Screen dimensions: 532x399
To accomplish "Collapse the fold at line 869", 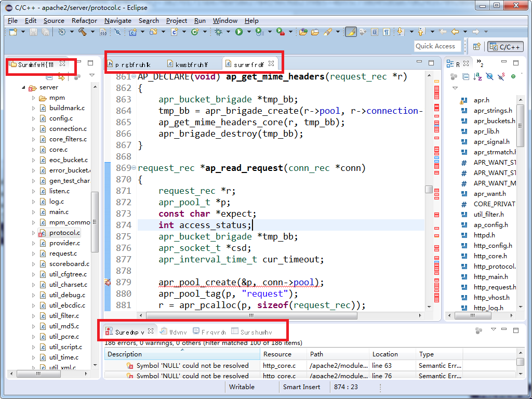I will tap(134, 168).
